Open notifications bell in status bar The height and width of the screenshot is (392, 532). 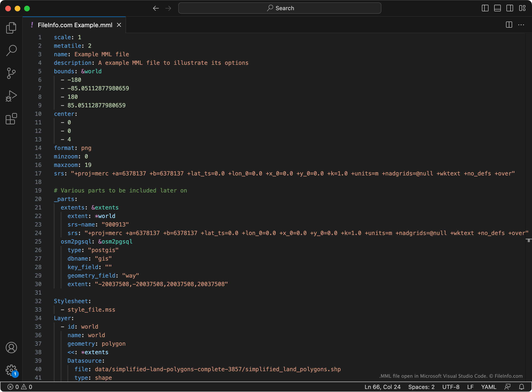[522, 387]
